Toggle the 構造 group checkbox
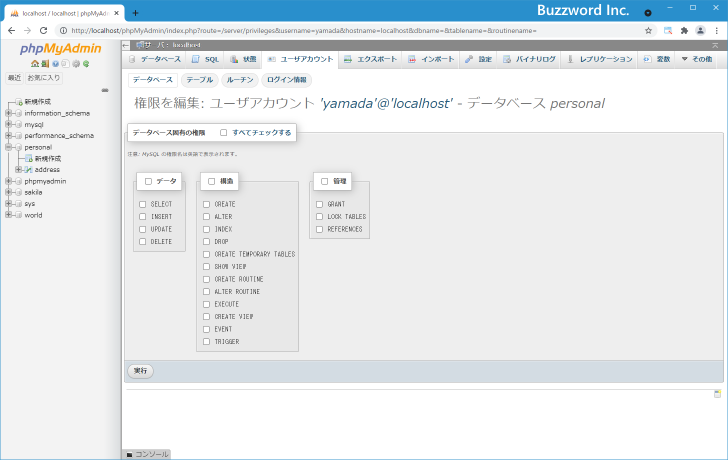The width and height of the screenshot is (728, 460). coord(212,181)
